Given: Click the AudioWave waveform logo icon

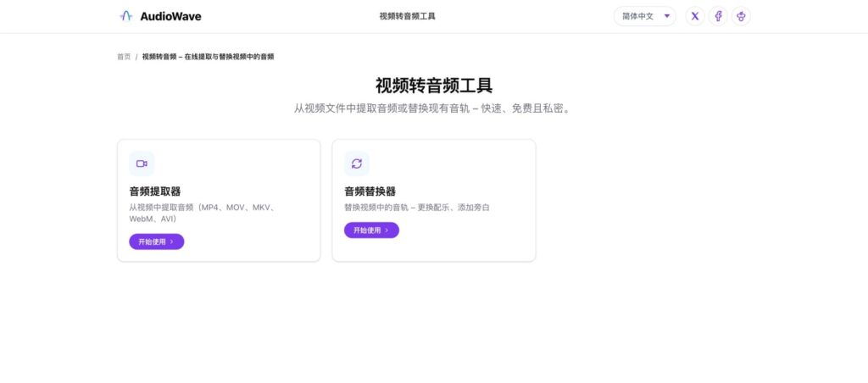Looking at the screenshot, I should coord(126,16).
